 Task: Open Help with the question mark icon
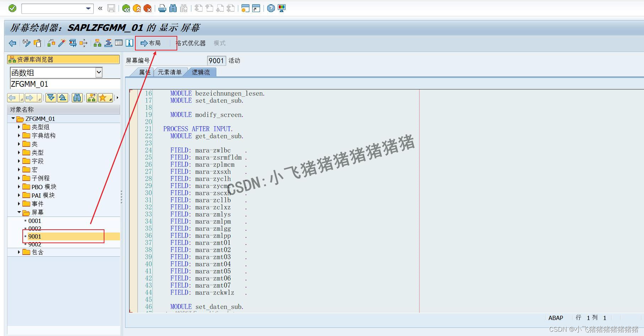[x=271, y=8]
